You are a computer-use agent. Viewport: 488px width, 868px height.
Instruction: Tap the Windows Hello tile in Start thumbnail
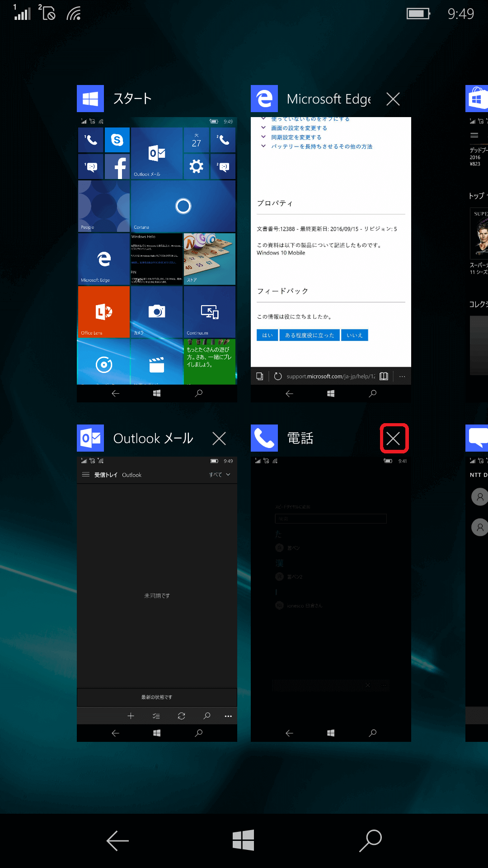(157, 259)
